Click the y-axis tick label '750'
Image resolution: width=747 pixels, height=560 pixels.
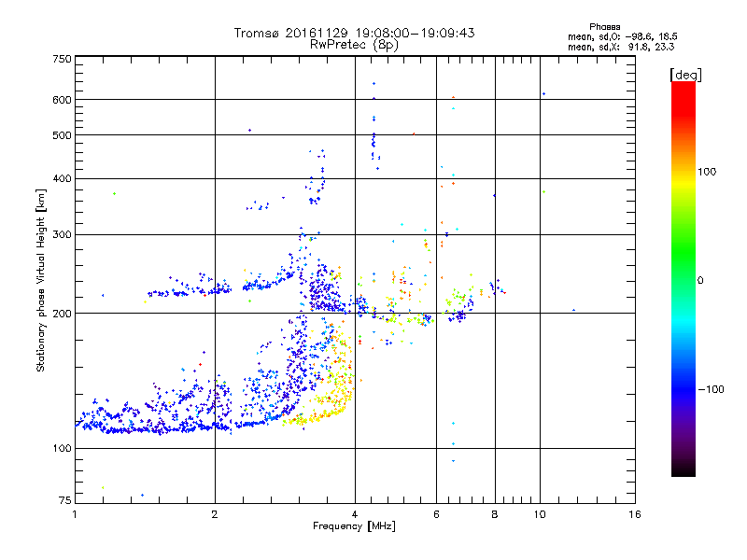62,59
